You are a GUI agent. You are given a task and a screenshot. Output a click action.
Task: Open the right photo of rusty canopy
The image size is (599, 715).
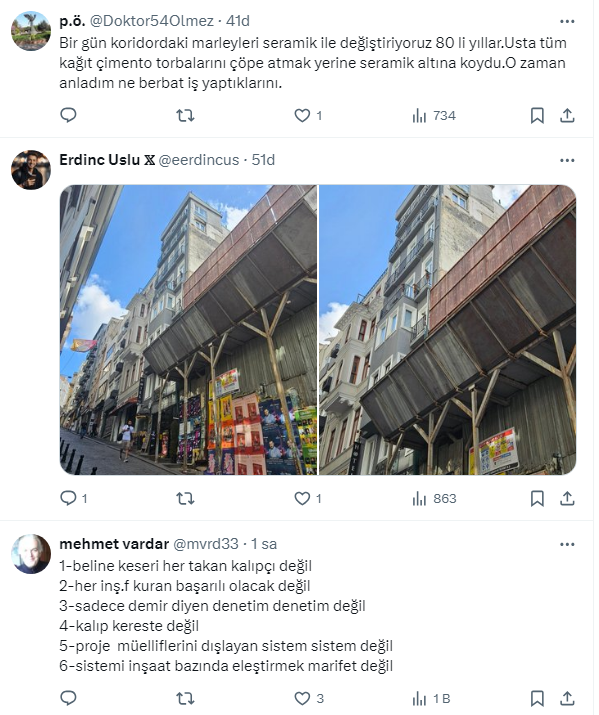click(x=448, y=330)
